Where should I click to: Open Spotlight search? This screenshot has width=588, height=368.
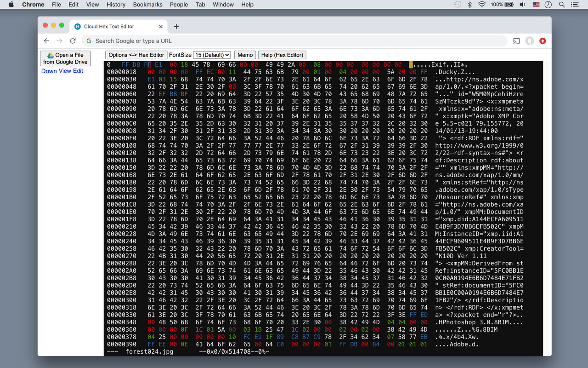pos(561,5)
